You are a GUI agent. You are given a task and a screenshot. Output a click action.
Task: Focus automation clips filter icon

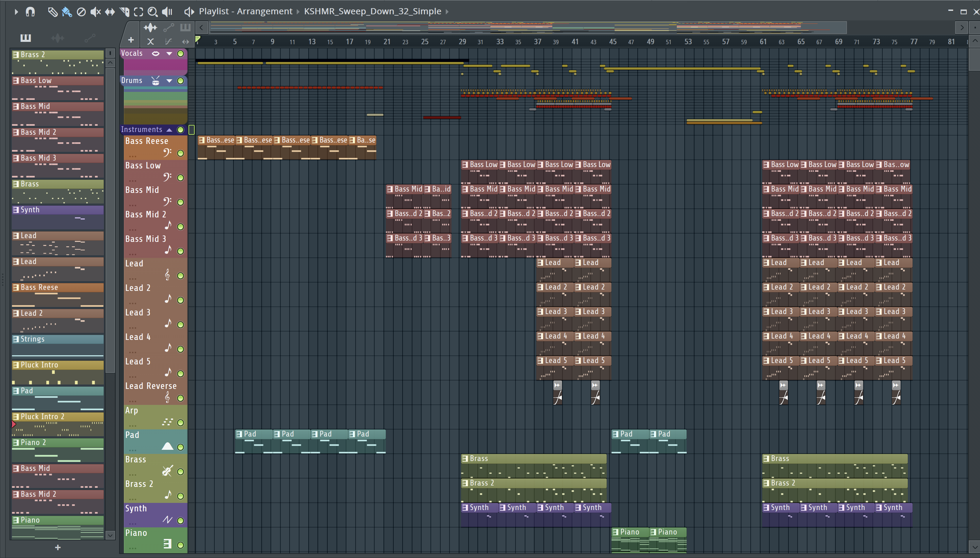point(169,28)
